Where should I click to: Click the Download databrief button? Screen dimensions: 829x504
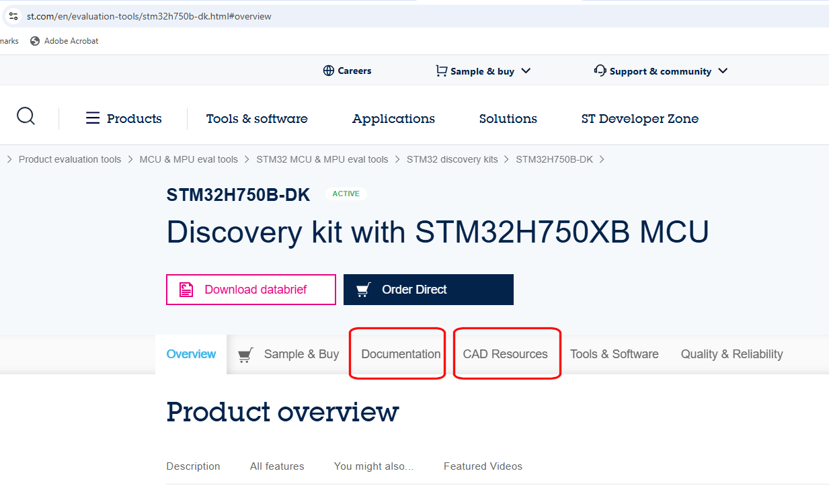coord(251,289)
